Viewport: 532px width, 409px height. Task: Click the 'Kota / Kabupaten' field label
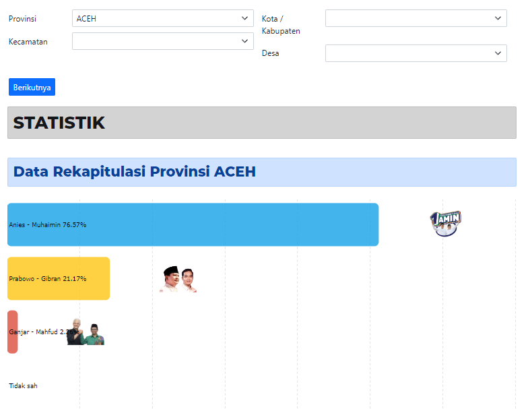[x=281, y=25]
